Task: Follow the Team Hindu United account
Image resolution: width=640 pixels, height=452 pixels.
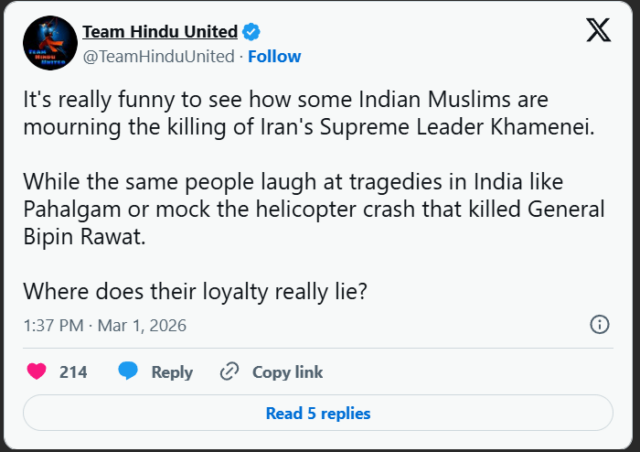Action: (x=275, y=56)
